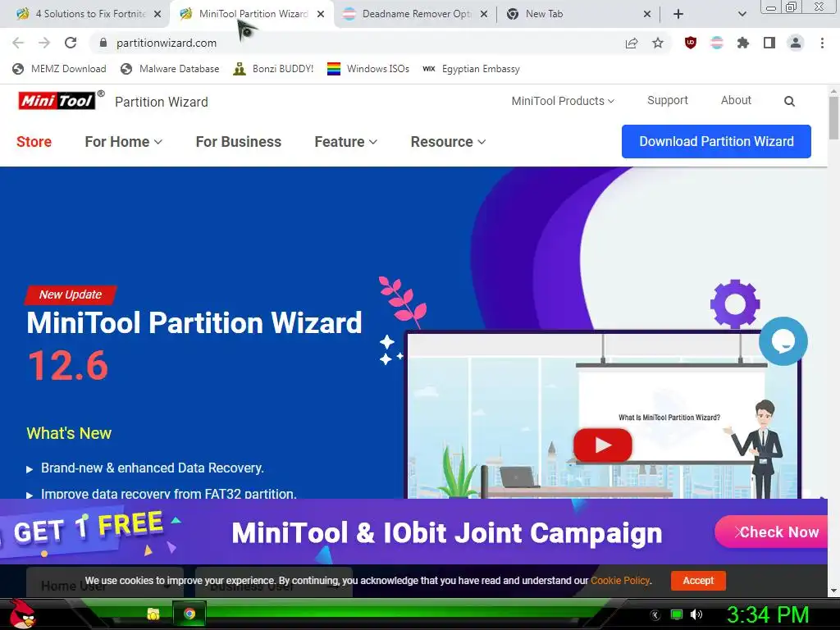Open the MEMZ Download bookmark
Viewport: 840px width, 630px height.
[x=59, y=69]
